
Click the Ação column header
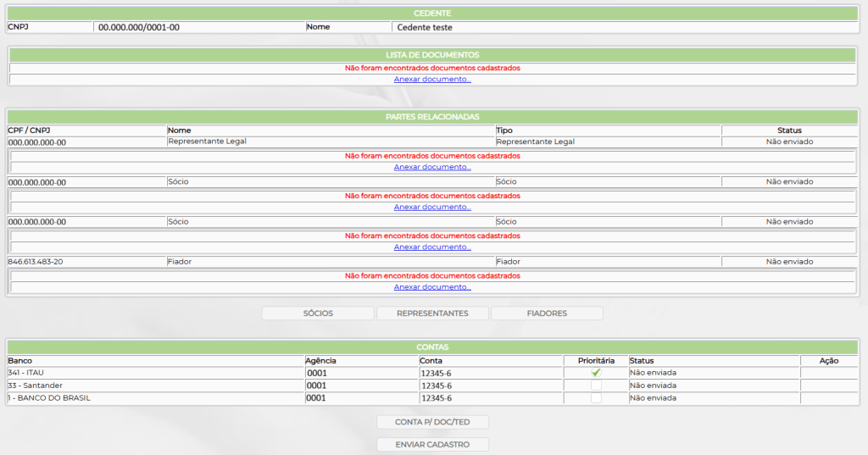829,361
